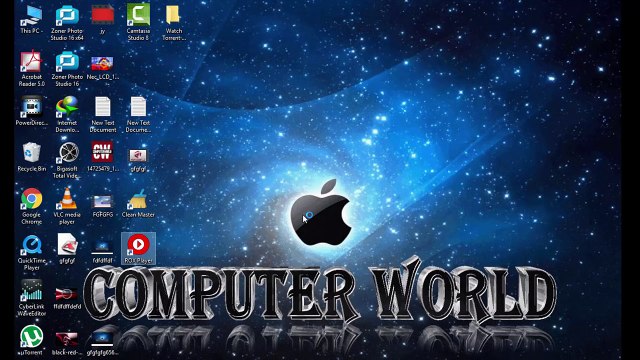Launch Bigasoft Total Video shortcut
This screenshot has height=360, width=640.
pos(67,160)
